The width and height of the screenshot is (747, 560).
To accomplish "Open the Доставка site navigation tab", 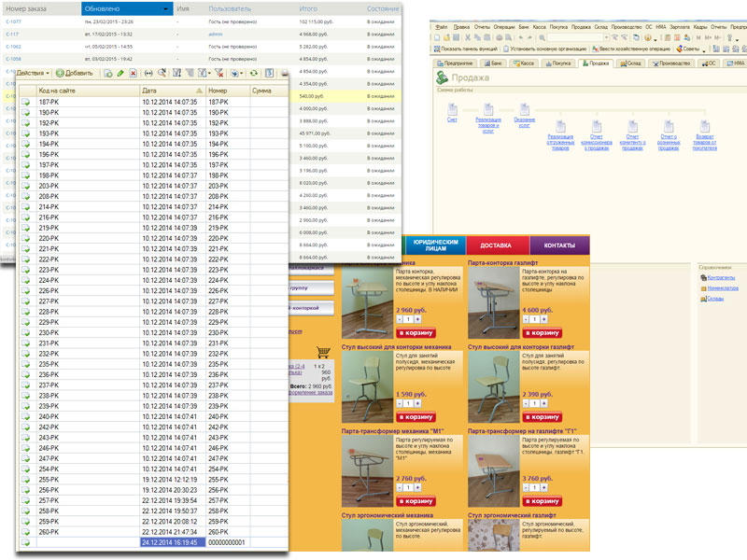I will point(495,245).
